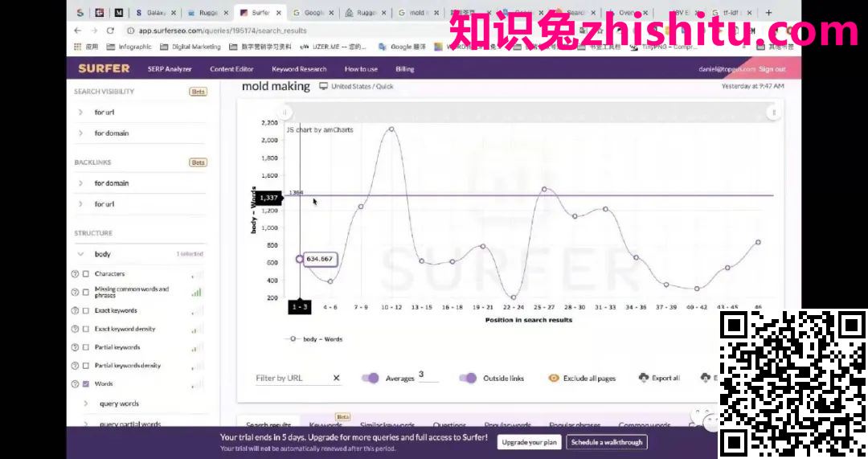
Task: Open the pinned Medium tab icon
Action: pyautogui.click(x=119, y=12)
